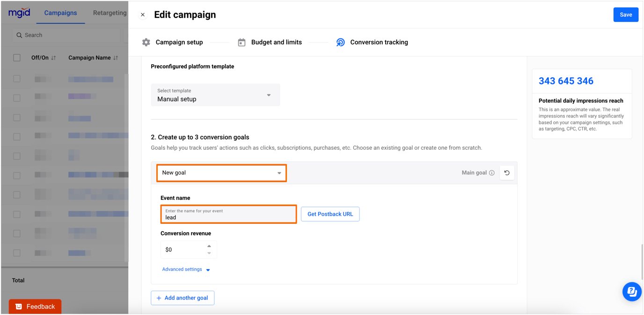Screen dimensions: 644x315
Task: Open Campaign setup via gear icon
Action: tap(146, 42)
